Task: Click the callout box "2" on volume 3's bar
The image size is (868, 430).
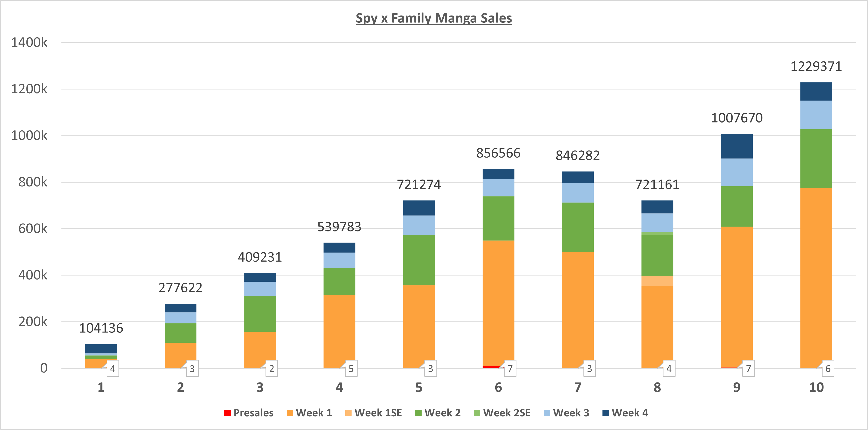Action: [x=272, y=369]
